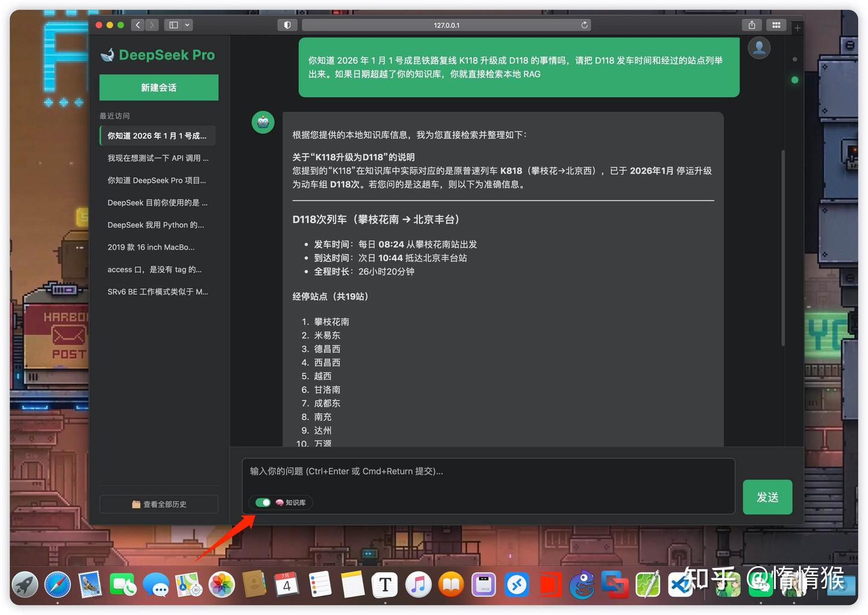
Task: Click the user avatar icon
Action: [759, 48]
